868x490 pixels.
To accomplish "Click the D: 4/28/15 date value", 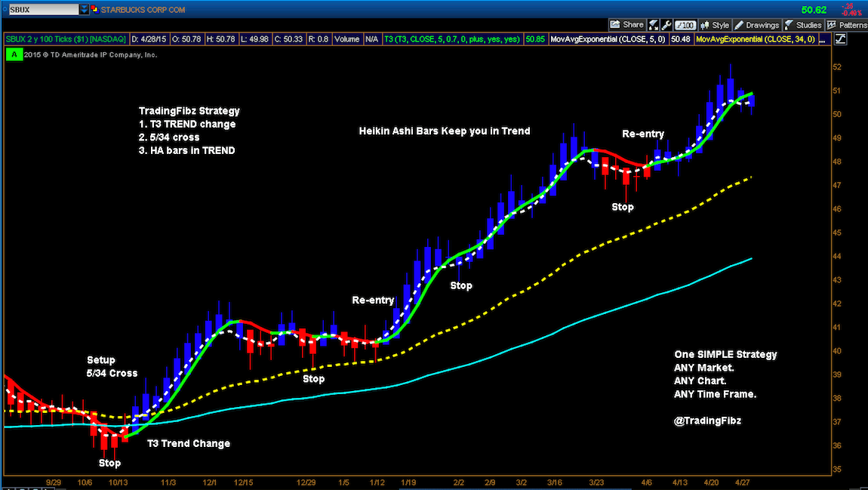I will tap(149, 39).
